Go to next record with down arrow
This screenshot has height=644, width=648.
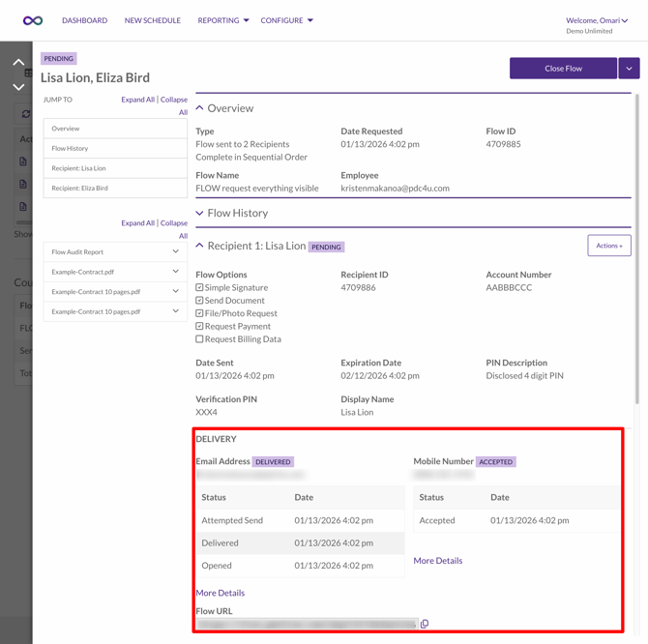point(18,86)
